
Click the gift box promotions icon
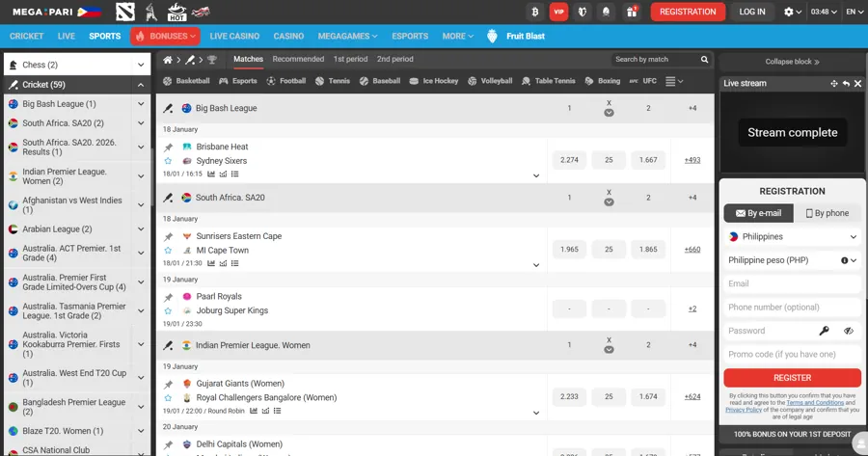coord(632,12)
